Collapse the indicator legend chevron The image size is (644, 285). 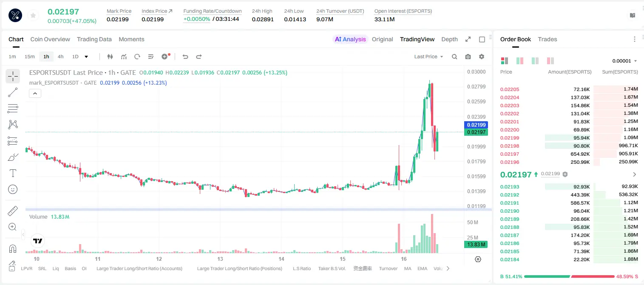tap(35, 94)
